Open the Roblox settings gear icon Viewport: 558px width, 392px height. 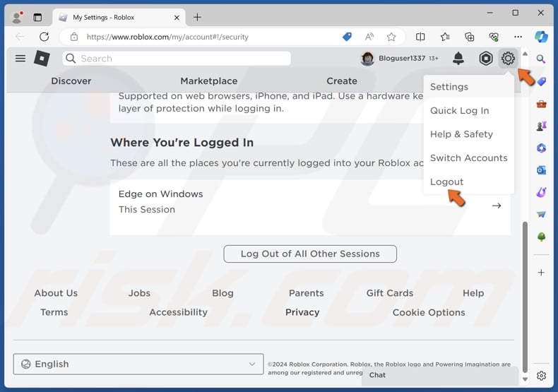tap(507, 59)
